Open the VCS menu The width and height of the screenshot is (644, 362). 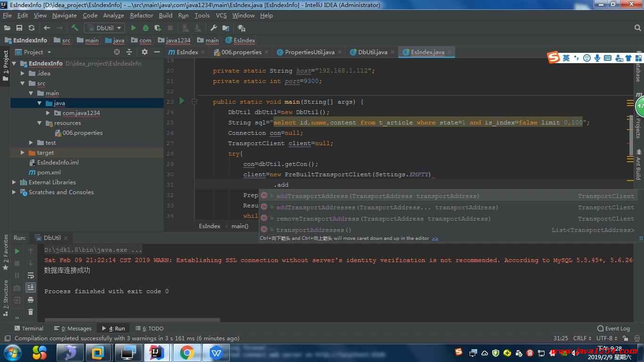221,16
